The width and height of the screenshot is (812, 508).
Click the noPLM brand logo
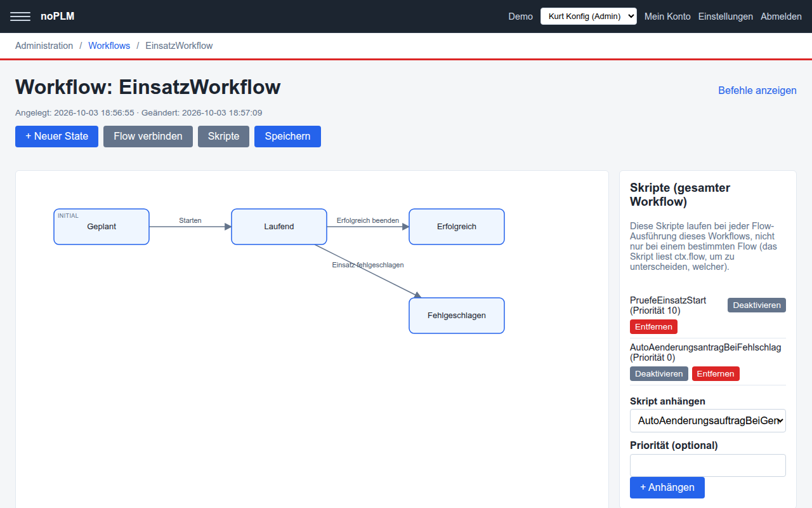click(x=58, y=17)
